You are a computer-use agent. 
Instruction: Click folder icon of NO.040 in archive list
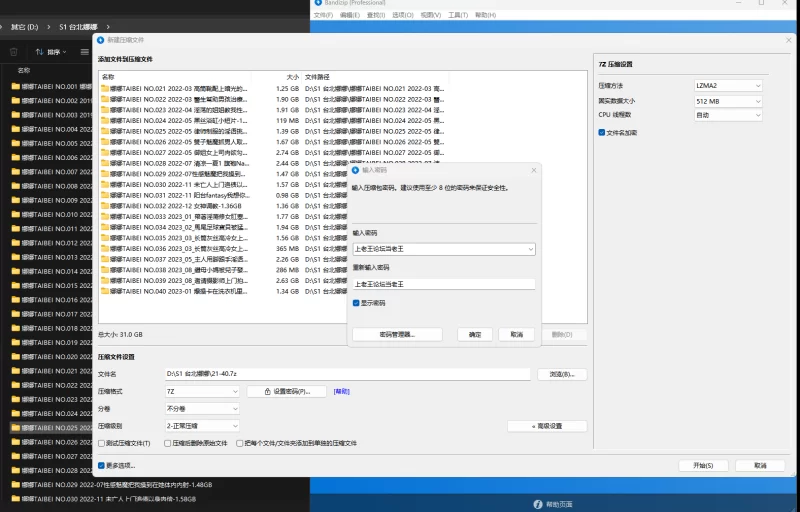[105, 291]
